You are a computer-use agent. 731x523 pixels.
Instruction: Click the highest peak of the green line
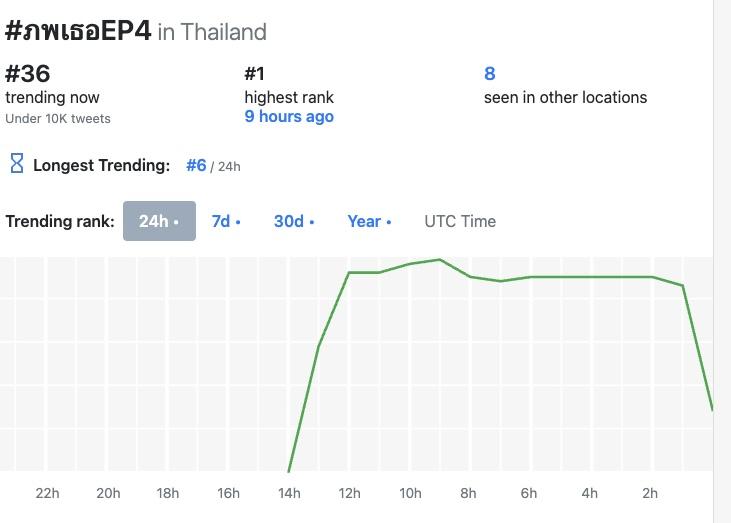click(x=440, y=259)
